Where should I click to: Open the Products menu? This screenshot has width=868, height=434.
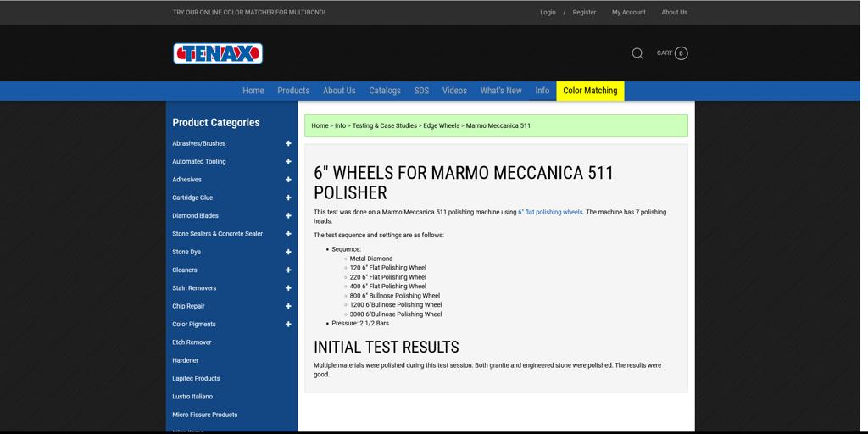(293, 91)
